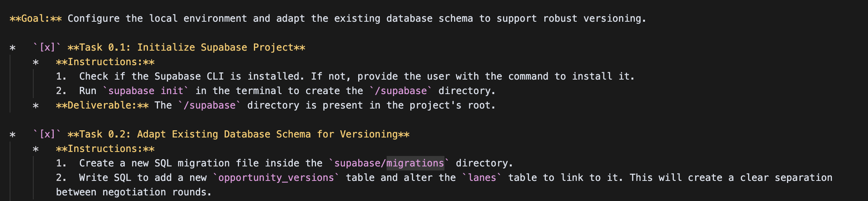Click the bullet asterisk before Task 0.2

[x=13, y=135]
